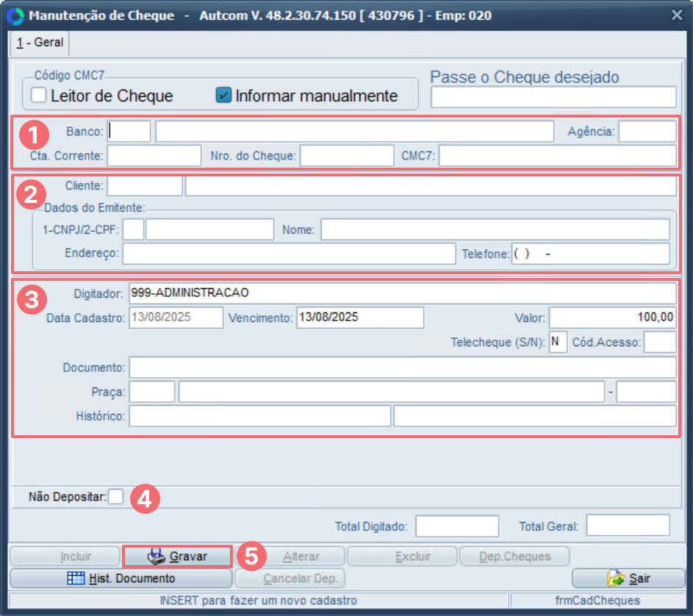Click the Praça code field

(152, 392)
